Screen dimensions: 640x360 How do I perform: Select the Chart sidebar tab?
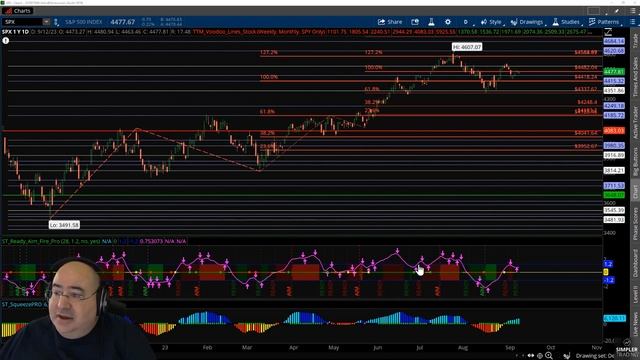(x=635, y=192)
